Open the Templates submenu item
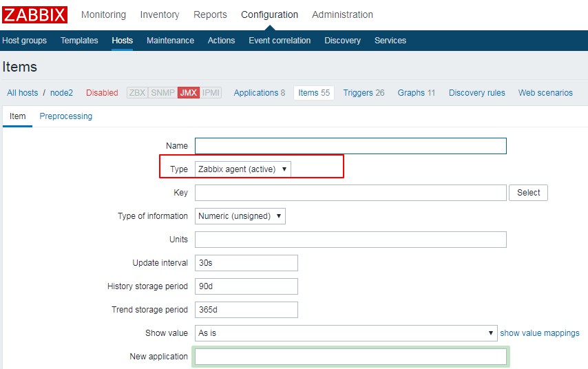Image resolution: width=588 pixels, height=369 pixels. 79,41
